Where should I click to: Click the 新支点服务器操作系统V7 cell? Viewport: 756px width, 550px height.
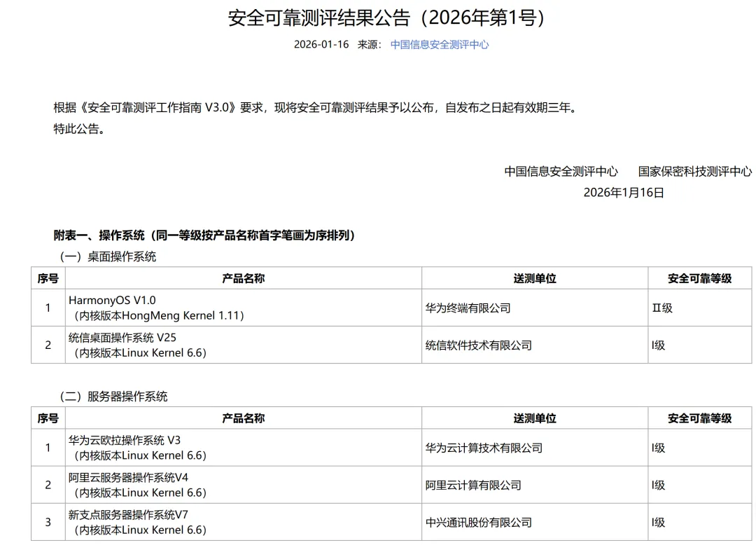coord(244,522)
